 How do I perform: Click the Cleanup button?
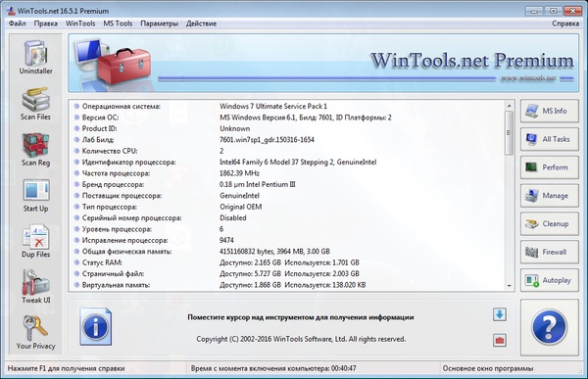(550, 224)
